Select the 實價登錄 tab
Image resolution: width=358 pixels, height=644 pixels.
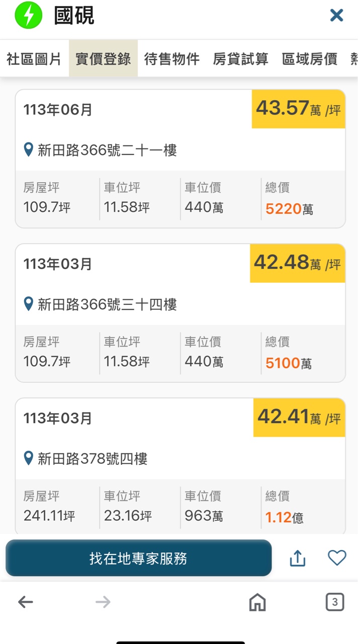pos(103,59)
